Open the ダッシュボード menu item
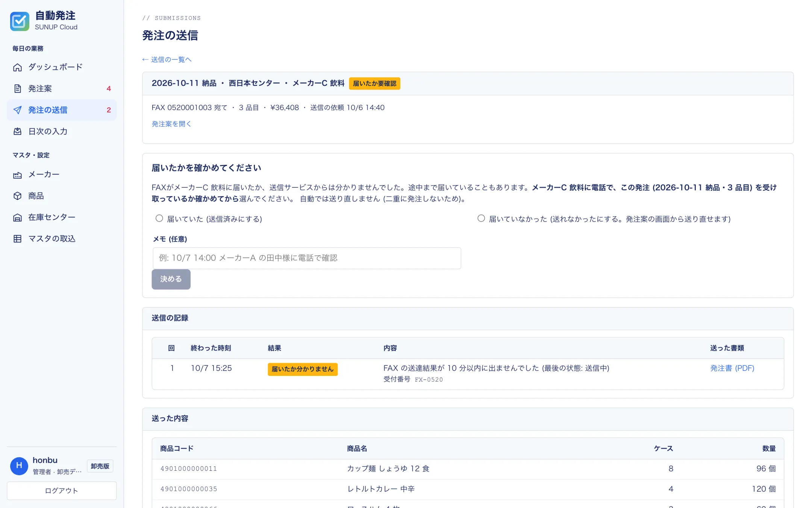 (x=62, y=67)
